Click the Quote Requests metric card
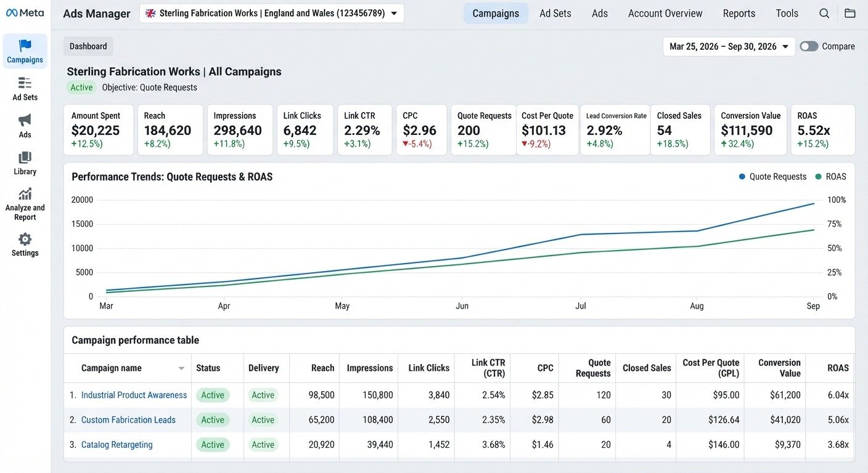The image size is (868, 473). [x=483, y=130]
